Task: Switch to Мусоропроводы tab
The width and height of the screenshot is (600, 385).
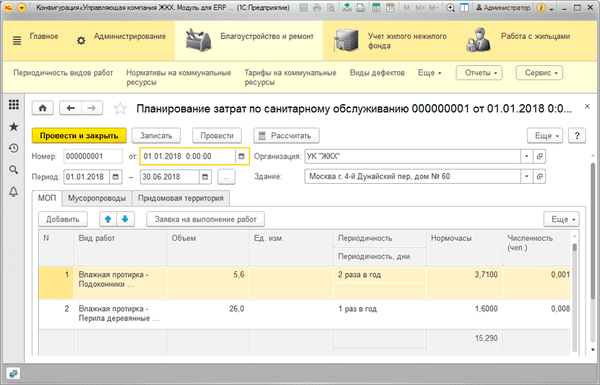Action: pos(97,198)
